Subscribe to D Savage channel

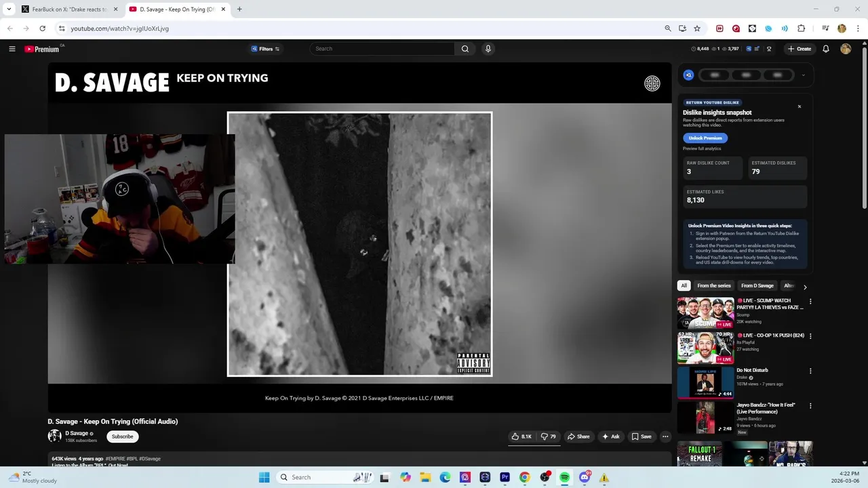[123, 436]
